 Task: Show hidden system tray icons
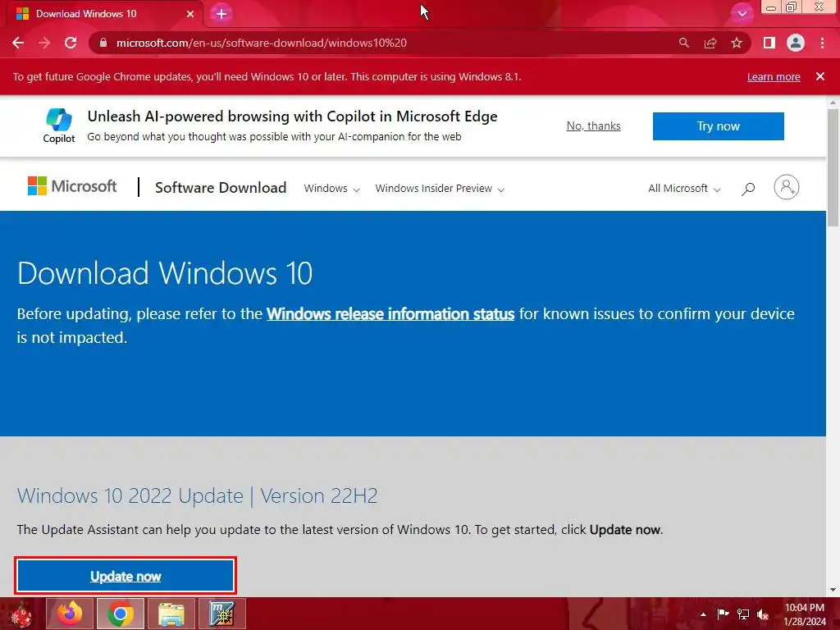click(703, 614)
